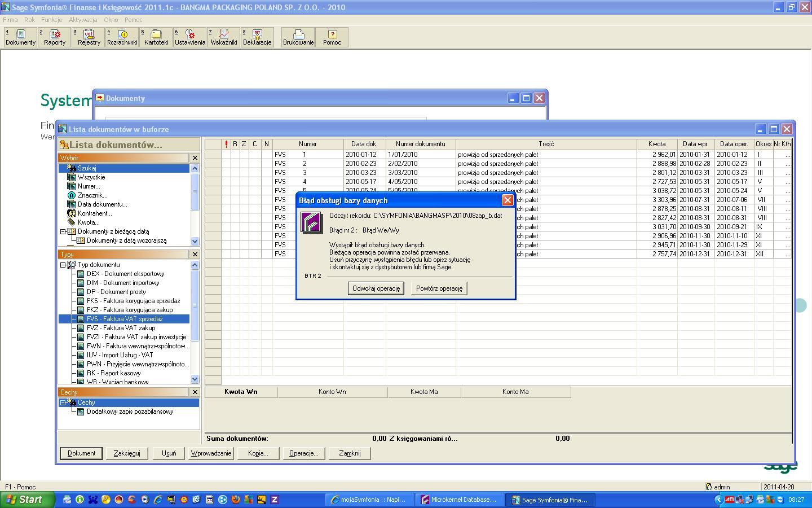
Task: Open the Kopia... button
Action: tap(258, 453)
